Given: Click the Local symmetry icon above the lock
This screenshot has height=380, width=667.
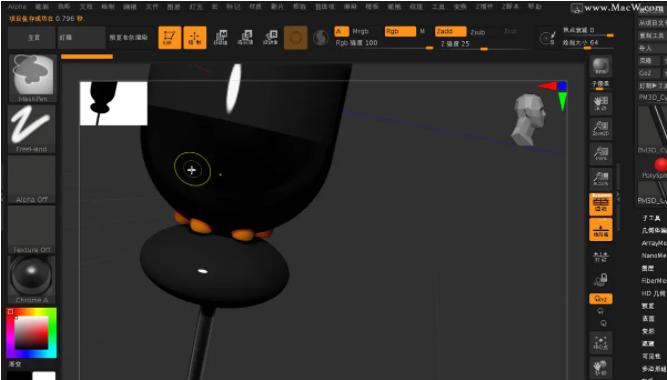Looking at the screenshot, I should 601,256.
